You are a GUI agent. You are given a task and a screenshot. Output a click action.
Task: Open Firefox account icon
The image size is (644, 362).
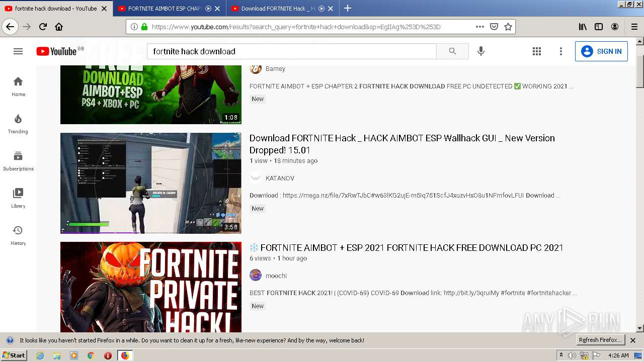615,27
